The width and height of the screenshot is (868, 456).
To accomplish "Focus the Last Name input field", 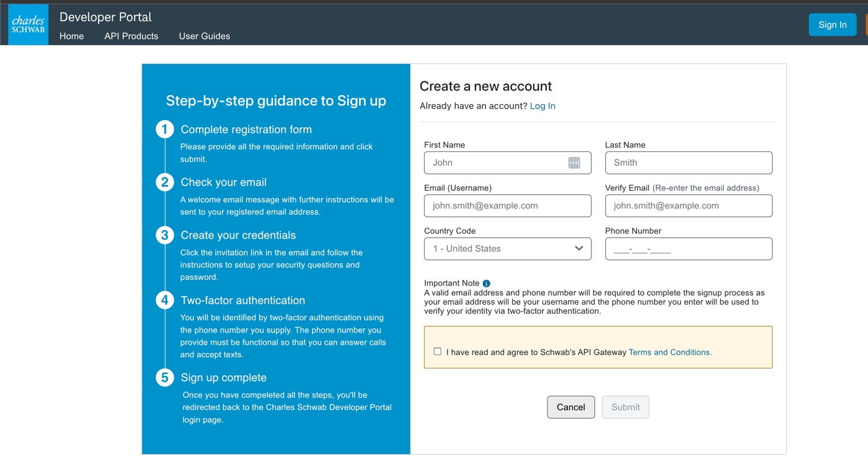I will (689, 163).
